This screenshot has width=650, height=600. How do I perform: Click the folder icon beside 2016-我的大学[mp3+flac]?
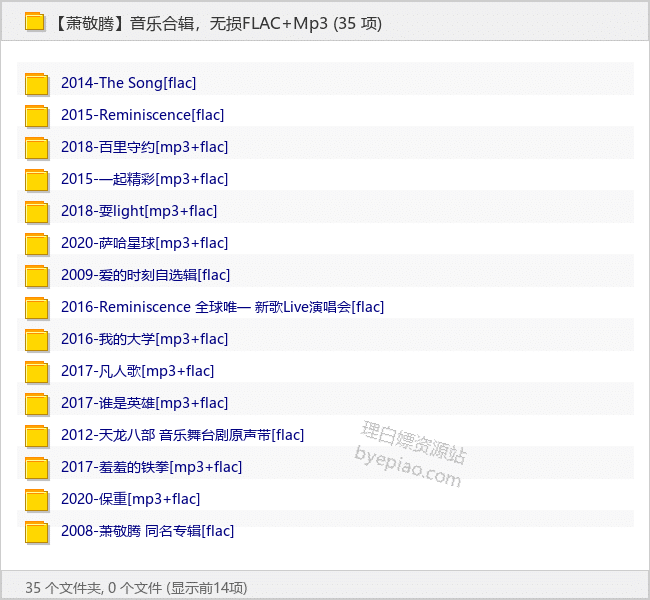click(37, 340)
